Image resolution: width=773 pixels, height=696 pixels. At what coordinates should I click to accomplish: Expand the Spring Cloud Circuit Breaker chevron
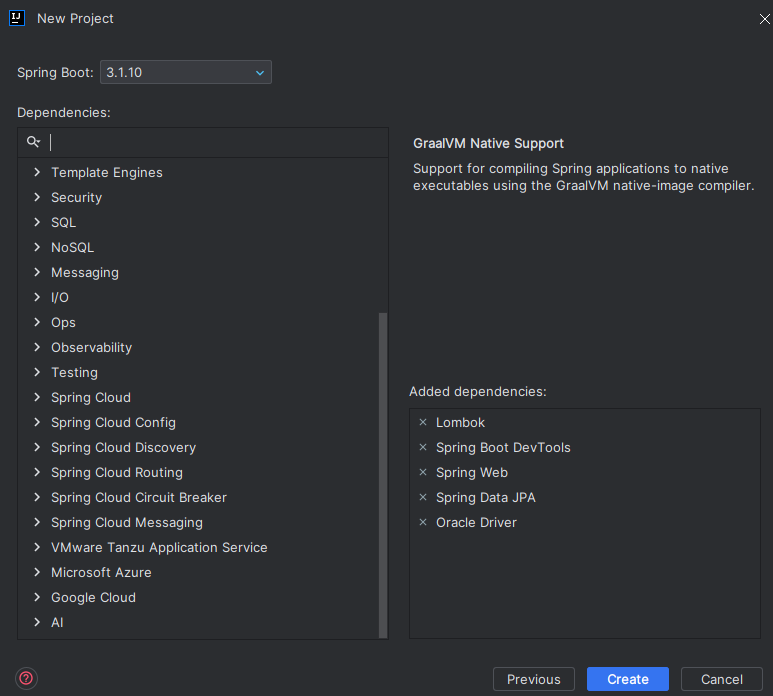tap(37, 497)
